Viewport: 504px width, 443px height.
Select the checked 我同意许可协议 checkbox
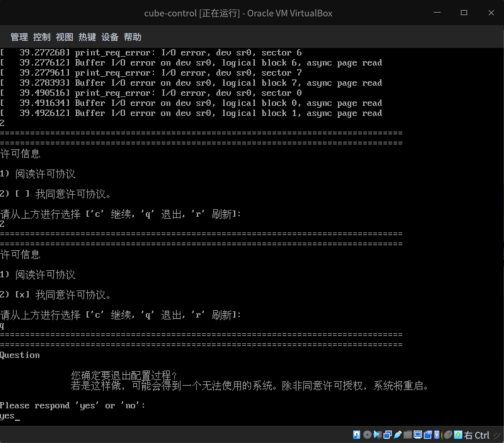click(x=22, y=295)
